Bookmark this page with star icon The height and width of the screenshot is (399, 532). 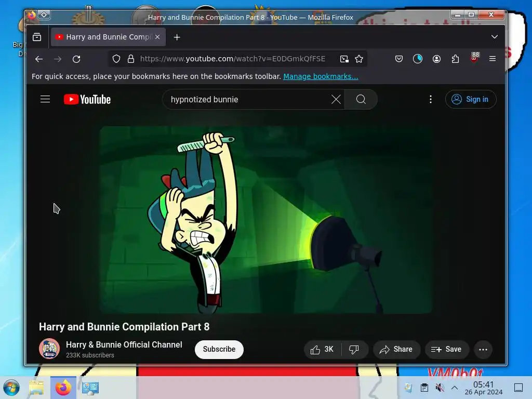coord(359,59)
